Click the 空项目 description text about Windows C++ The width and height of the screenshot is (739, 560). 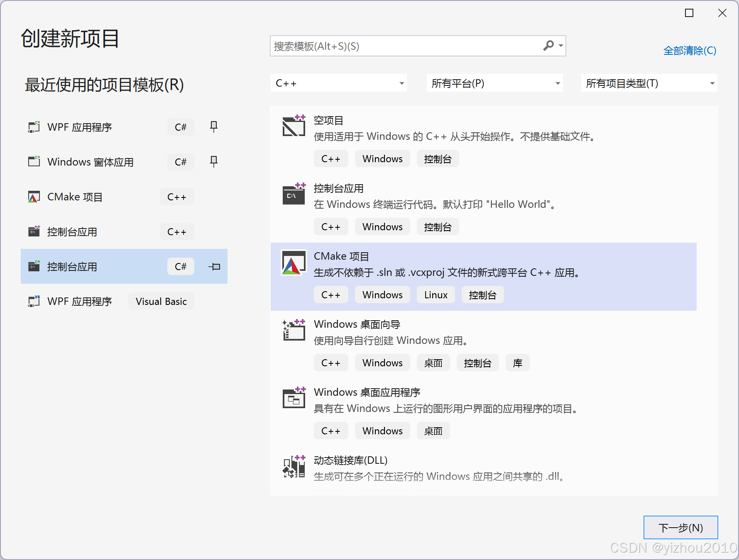[455, 136]
